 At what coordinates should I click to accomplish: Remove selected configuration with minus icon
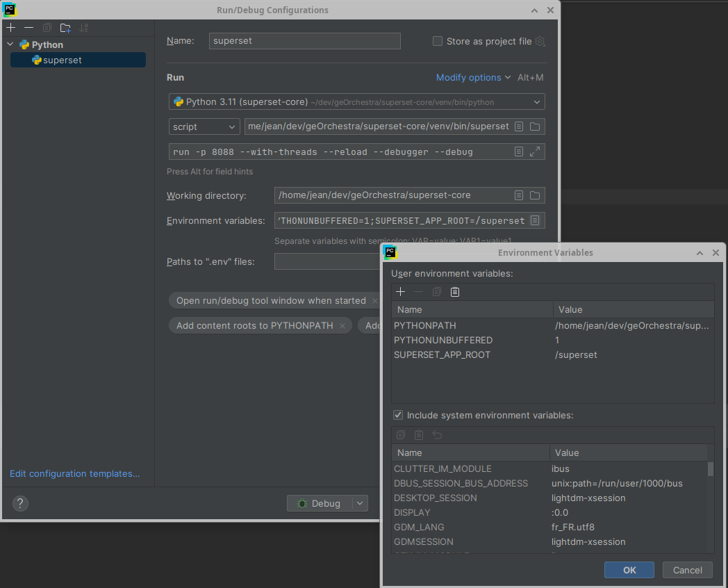point(28,28)
